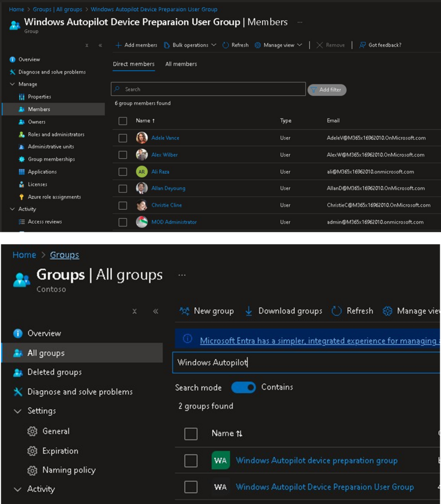Open the Naming policy gear icon
Screen dimensions: 441x504
(x=32, y=471)
